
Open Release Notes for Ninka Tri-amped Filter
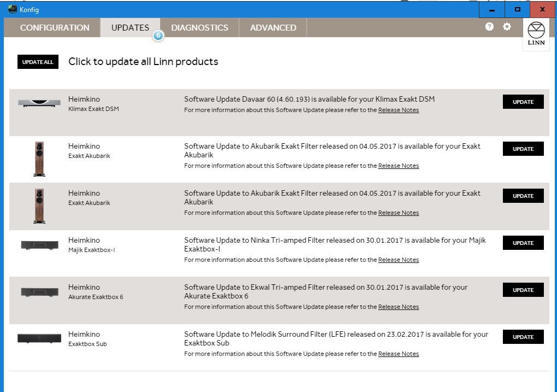[x=398, y=260]
